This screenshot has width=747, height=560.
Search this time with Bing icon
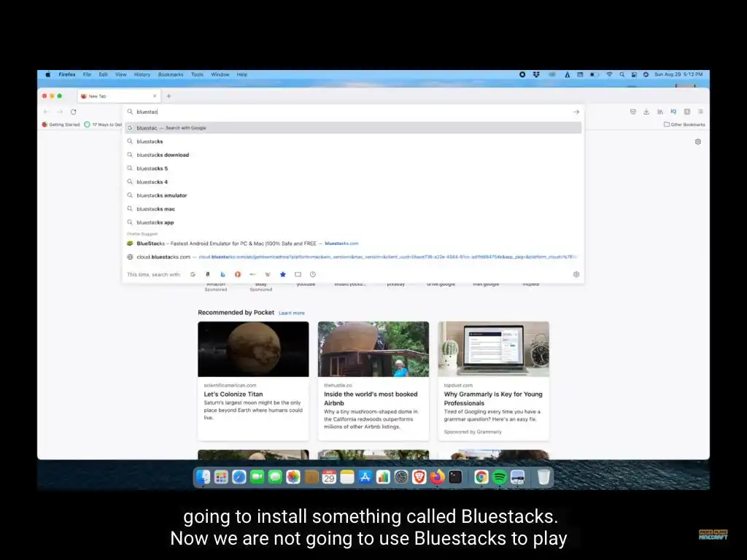[x=222, y=274]
